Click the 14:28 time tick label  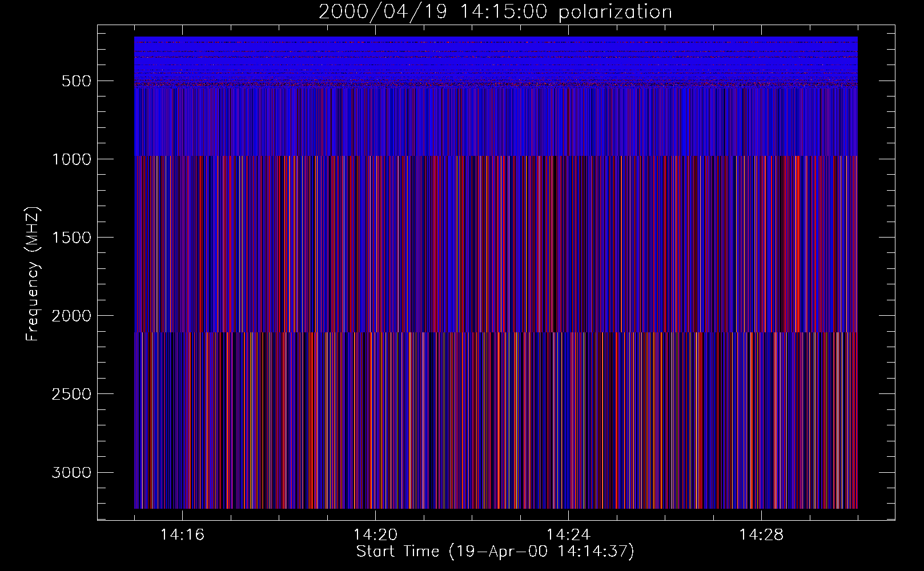click(761, 534)
